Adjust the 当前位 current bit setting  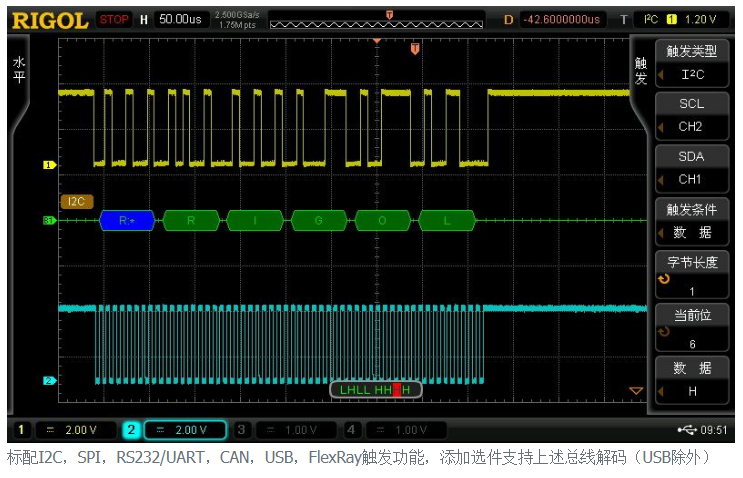click(692, 327)
